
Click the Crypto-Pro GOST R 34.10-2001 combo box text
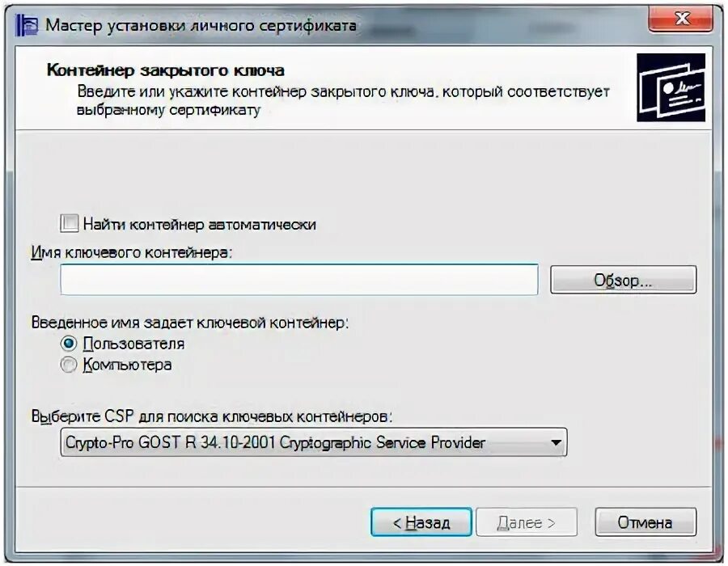[x=275, y=442]
